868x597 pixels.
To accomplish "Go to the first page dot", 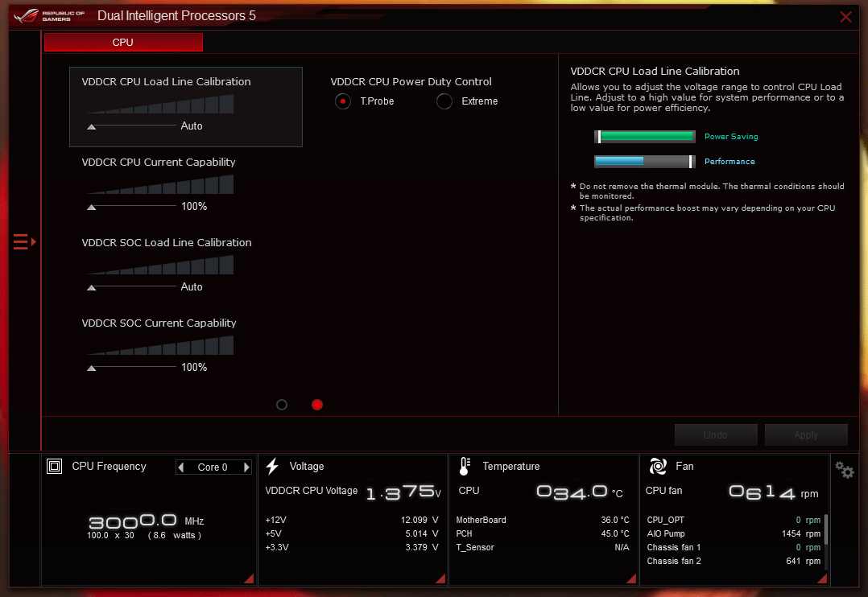I will coord(282,405).
